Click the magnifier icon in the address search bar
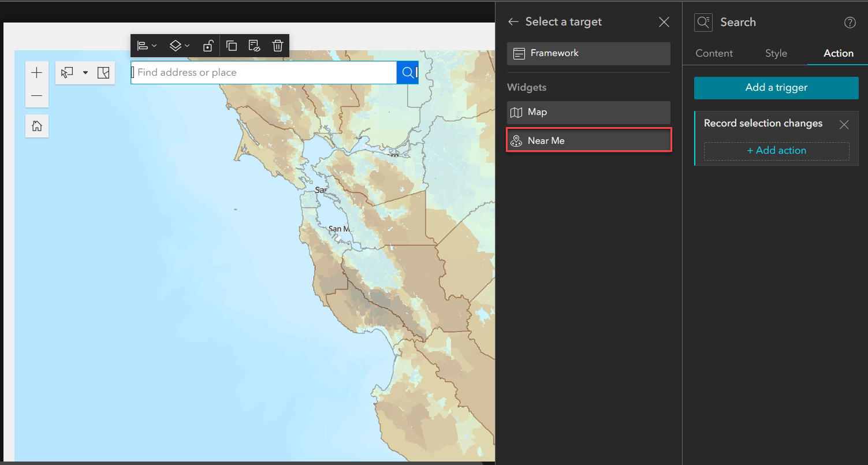The image size is (868, 465). pyautogui.click(x=407, y=72)
